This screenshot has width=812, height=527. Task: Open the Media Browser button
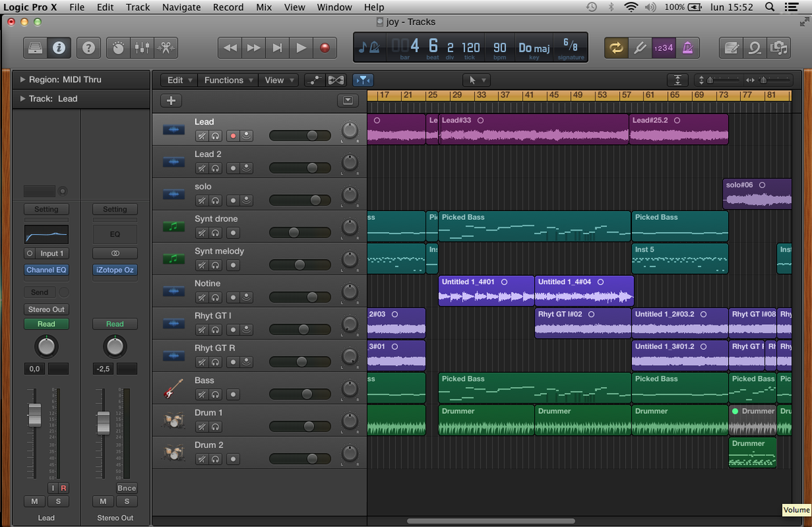pos(779,48)
